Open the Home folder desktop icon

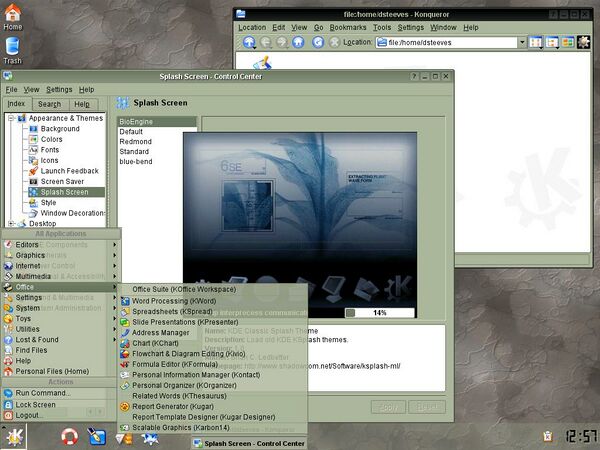13,17
